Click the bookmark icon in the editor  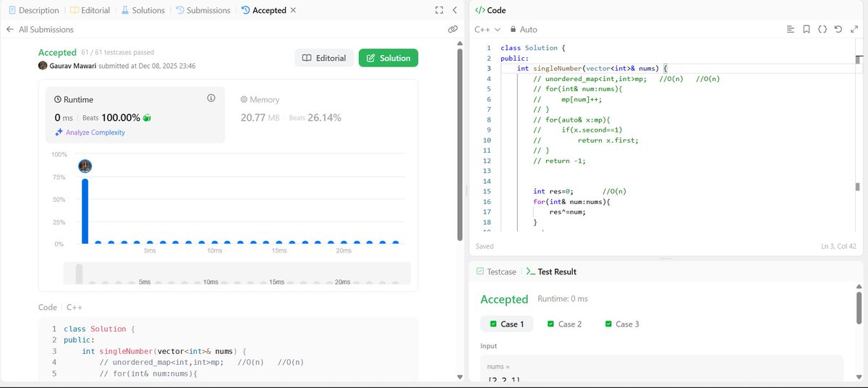tap(806, 30)
